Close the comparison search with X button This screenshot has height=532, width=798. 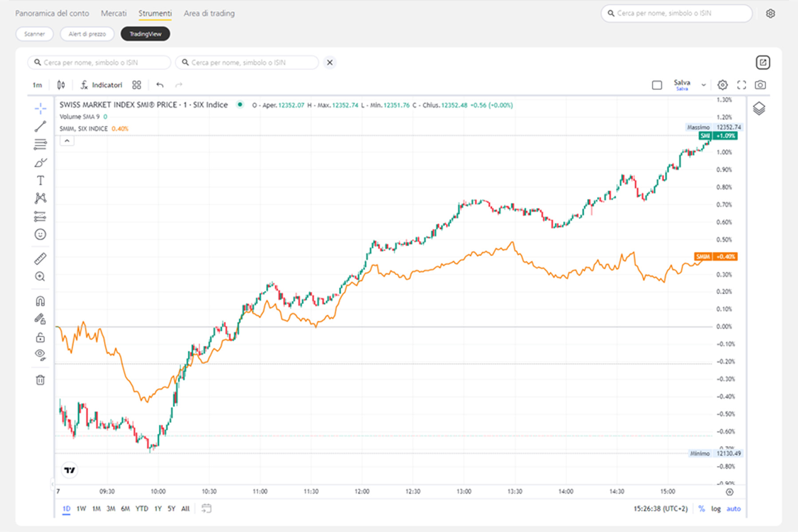click(x=330, y=63)
